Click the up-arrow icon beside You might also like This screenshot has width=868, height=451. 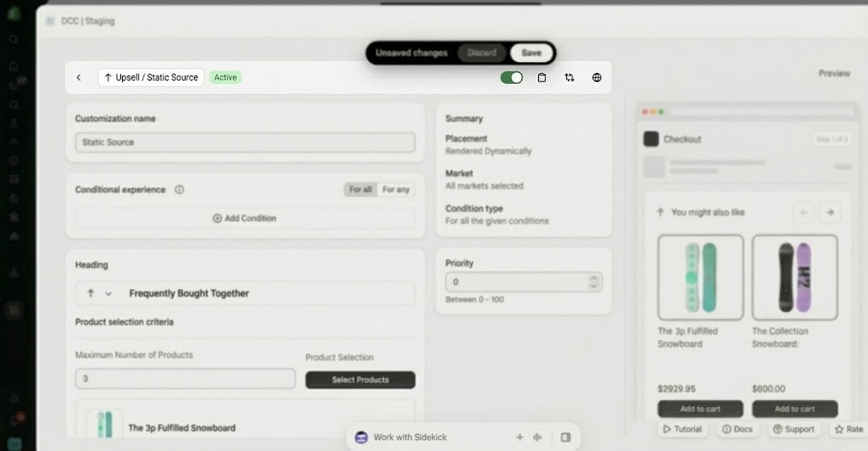659,212
